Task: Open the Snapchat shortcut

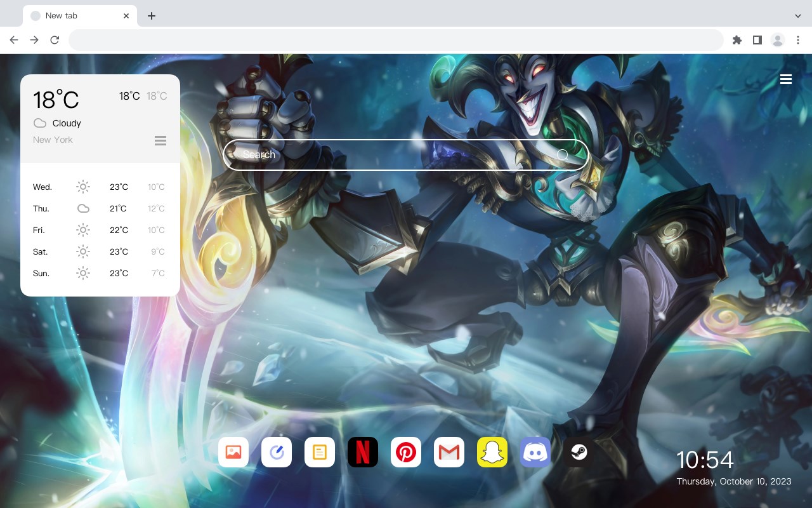Action: [492, 452]
